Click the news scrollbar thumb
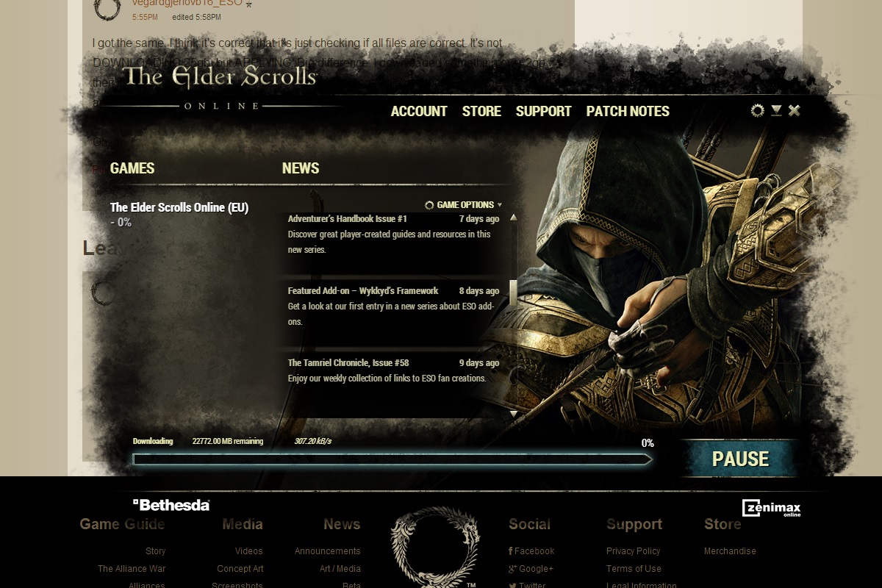The height and width of the screenshot is (588, 882). 513,293
